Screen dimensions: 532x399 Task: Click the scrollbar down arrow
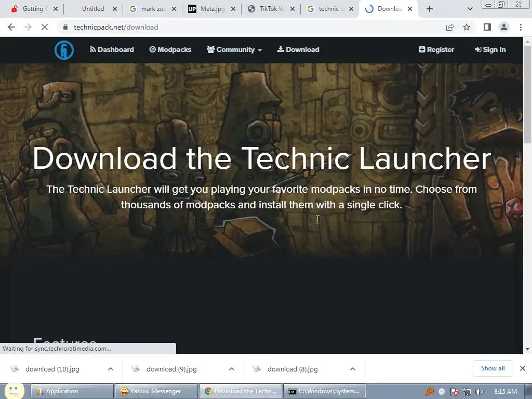(527, 349)
